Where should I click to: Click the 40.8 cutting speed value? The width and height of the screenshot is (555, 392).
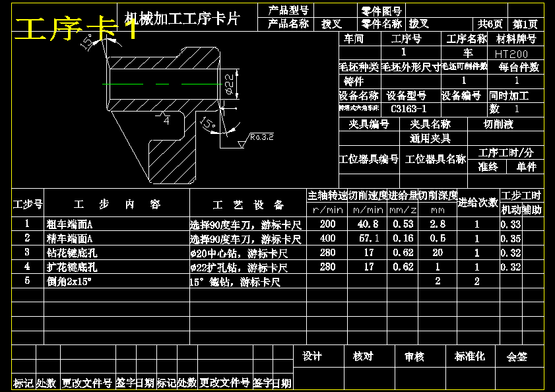(x=368, y=224)
